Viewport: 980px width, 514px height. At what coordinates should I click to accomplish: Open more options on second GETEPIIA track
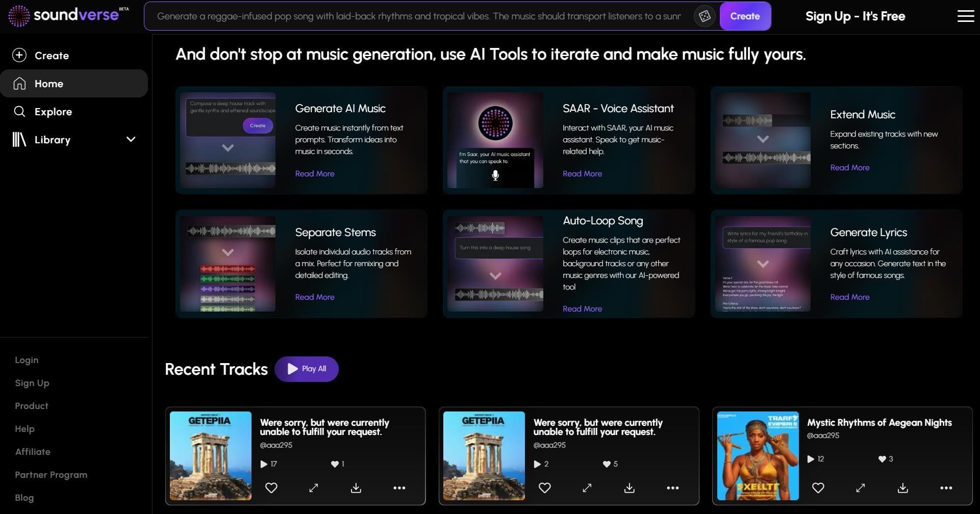(x=673, y=488)
